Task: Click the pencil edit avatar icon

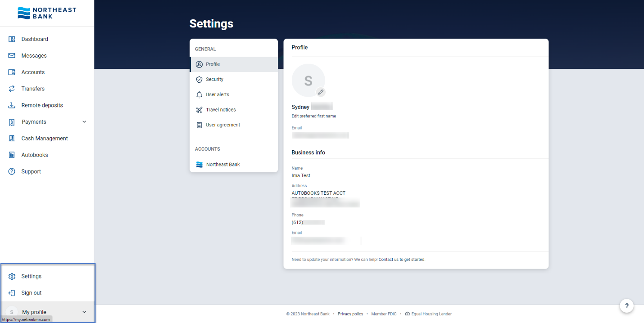Action: click(x=321, y=92)
